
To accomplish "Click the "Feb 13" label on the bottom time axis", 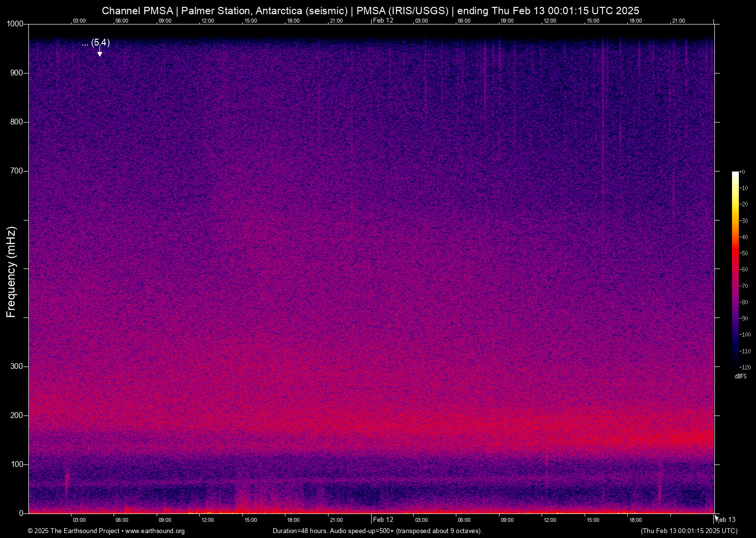I will point(726,520).
